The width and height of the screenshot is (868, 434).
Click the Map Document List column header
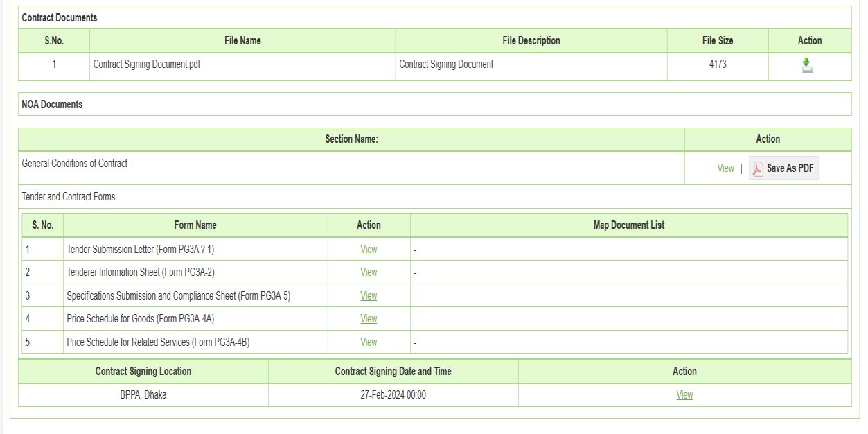coord(629,225)
